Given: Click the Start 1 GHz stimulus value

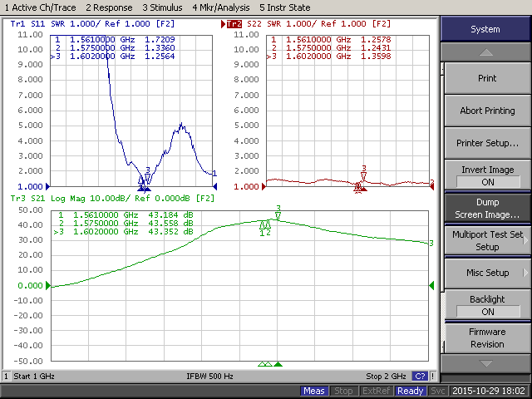Looking at the screenshot, I should pyautogui.click(x=34, y=377).
